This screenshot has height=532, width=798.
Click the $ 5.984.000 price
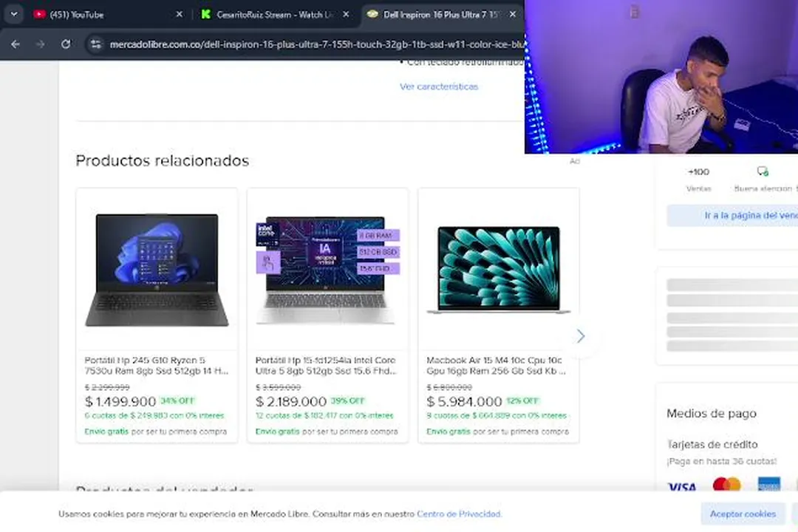tap(464, 402)
